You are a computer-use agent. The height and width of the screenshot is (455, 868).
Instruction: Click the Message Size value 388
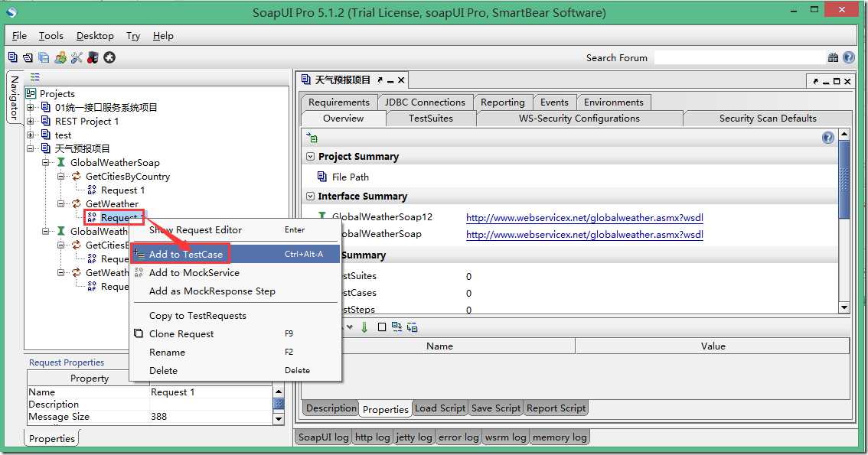211,416
